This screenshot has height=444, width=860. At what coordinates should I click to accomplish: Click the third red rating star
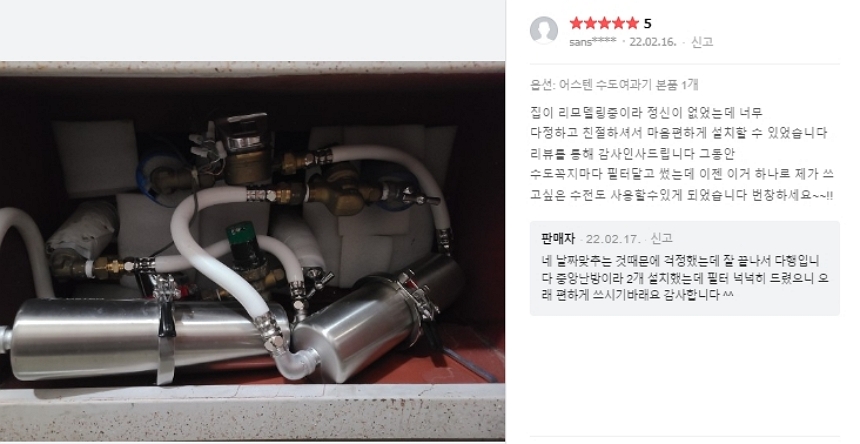point(604,23)
